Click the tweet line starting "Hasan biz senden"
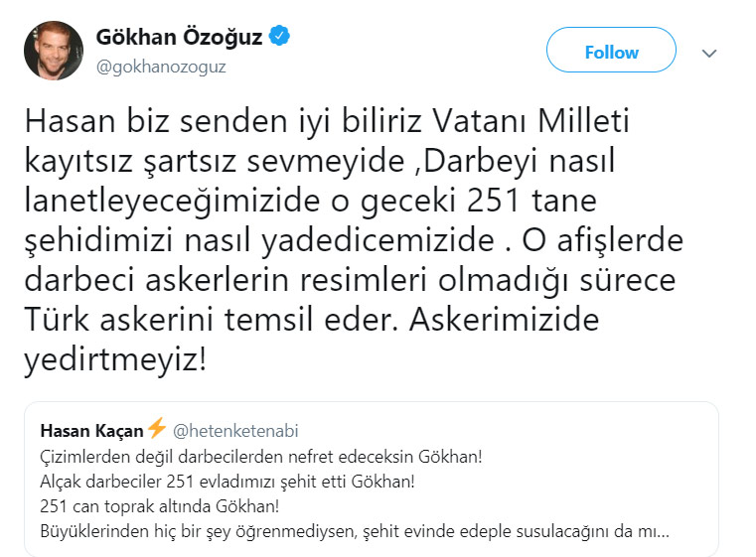 click(327, 122)
